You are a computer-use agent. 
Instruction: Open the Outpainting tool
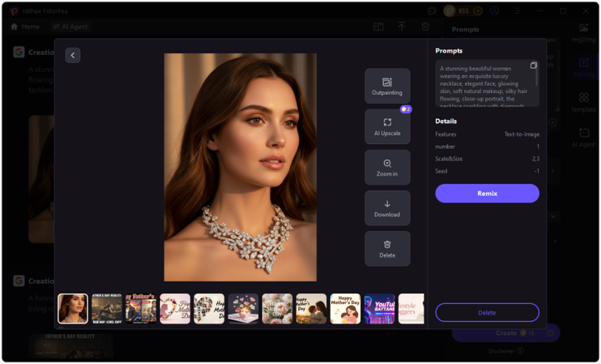pos(387,86)
